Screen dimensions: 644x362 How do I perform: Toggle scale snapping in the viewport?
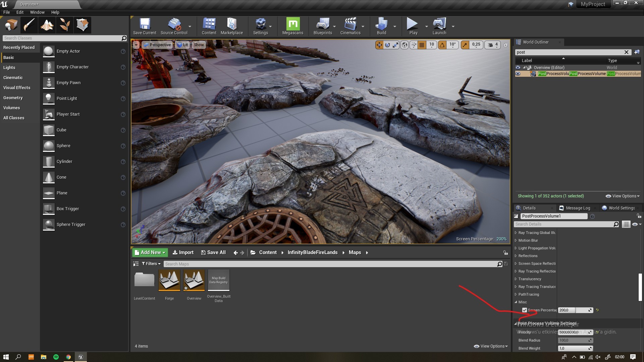(x=465, y=45)
